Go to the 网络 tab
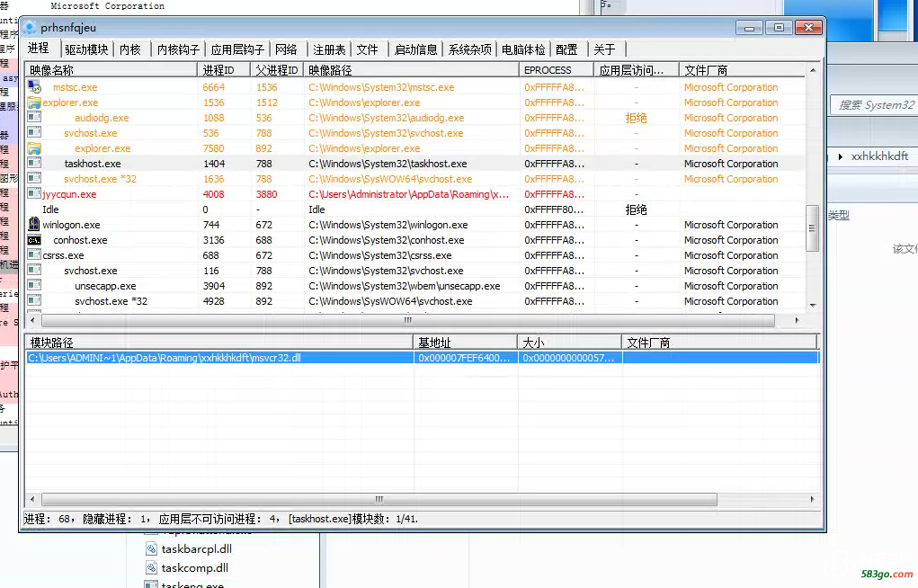Viewport: 918px width, 588px height. (286, 49)
